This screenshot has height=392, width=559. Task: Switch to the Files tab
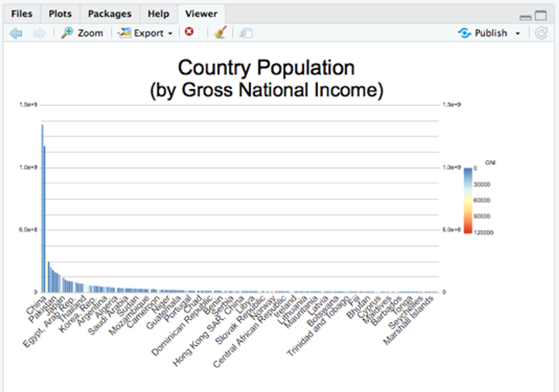click(22, 14)
